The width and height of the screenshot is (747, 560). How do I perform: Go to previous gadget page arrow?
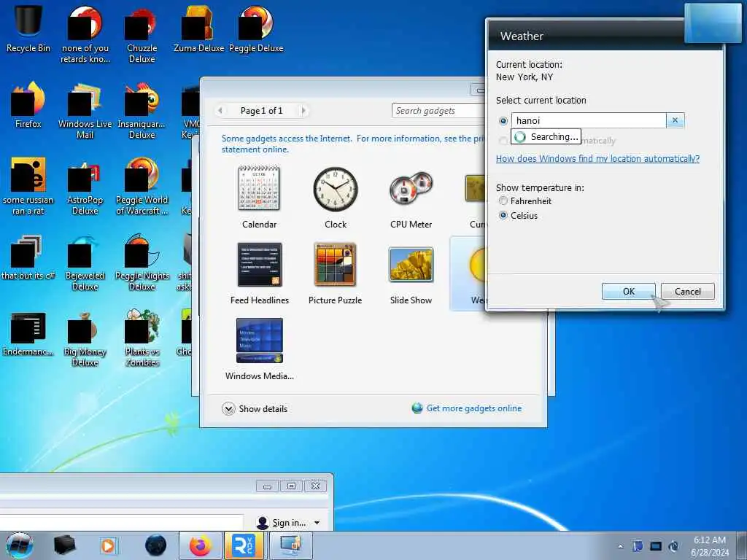220,111
